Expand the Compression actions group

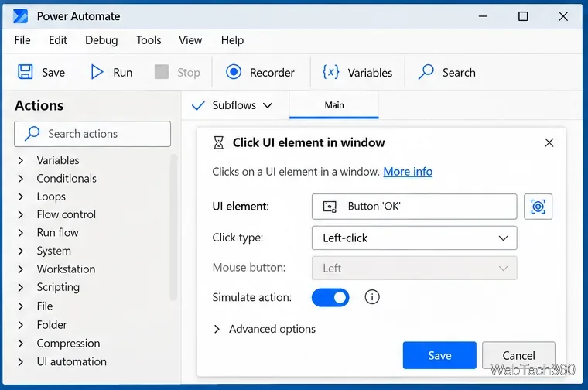click(x=21, y=343)
